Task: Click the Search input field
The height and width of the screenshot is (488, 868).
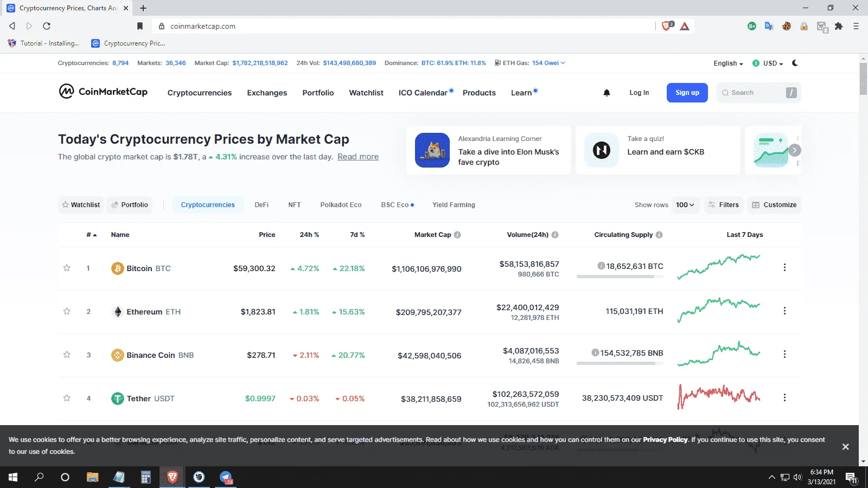Action: click(x=758, y=93)
